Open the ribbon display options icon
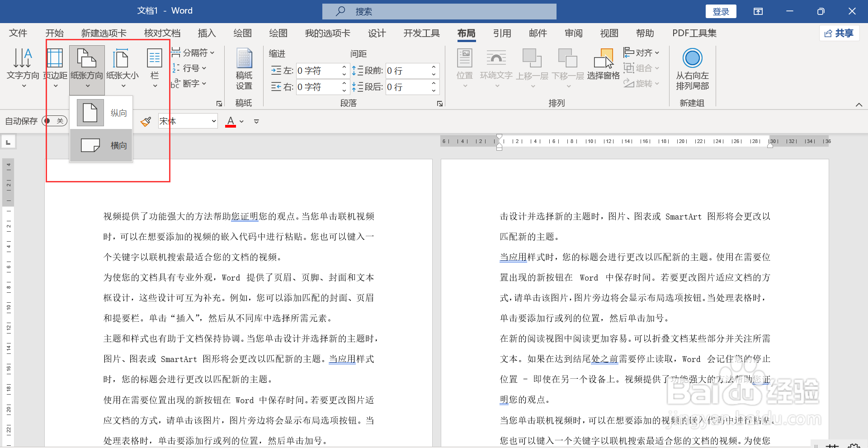 758,11
